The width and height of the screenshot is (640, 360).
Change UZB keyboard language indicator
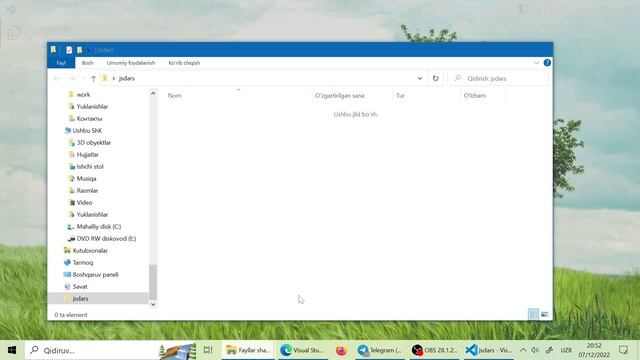566,350
